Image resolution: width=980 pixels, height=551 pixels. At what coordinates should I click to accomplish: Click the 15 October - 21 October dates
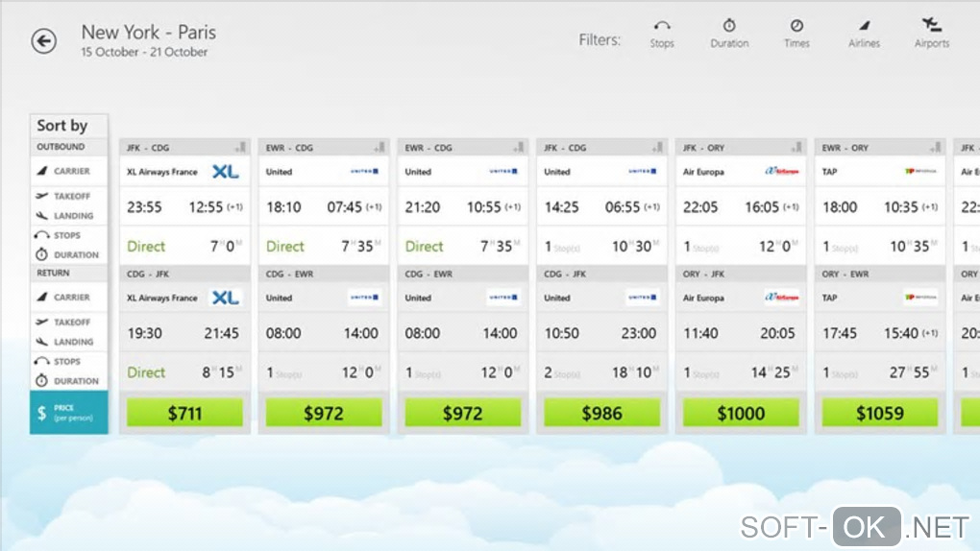click(x=144, y=53)
